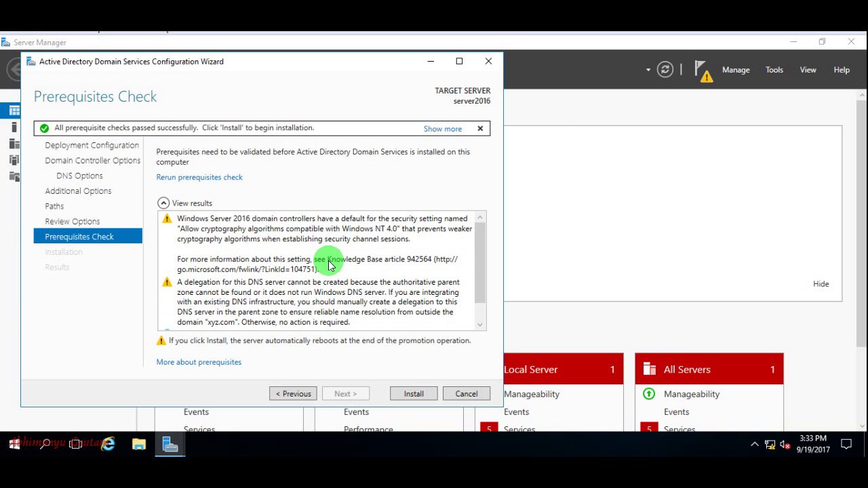This screenshot has height=488, width=868.
Task: Click Rerun prerequisites check link
Action: click(199, 177)
